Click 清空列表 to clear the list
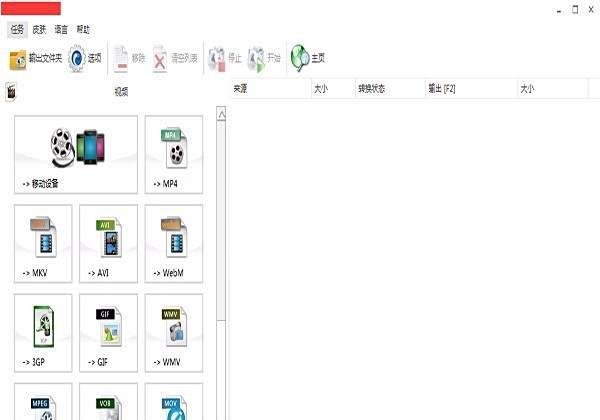Screen dimensions: 600x420 [175, 59]
